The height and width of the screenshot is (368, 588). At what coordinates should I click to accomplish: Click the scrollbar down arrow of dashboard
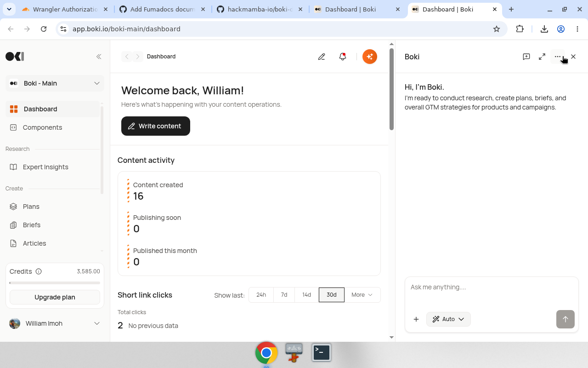point(392,337)
